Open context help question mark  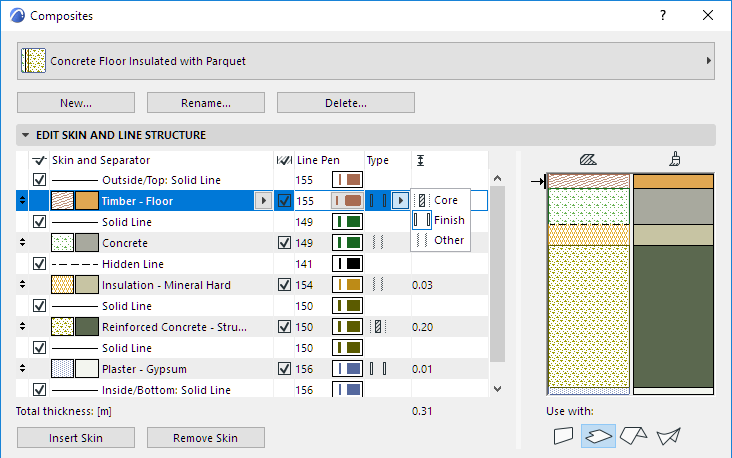click(663, 15)
